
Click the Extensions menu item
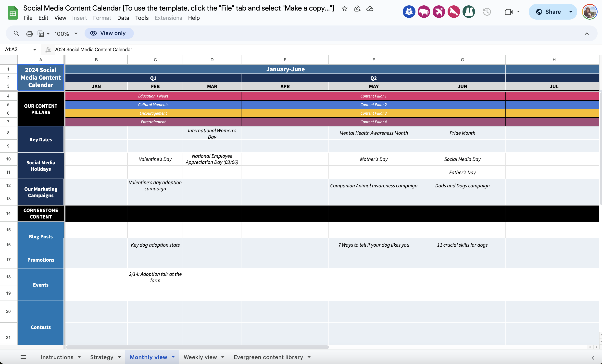pos(168,18)
